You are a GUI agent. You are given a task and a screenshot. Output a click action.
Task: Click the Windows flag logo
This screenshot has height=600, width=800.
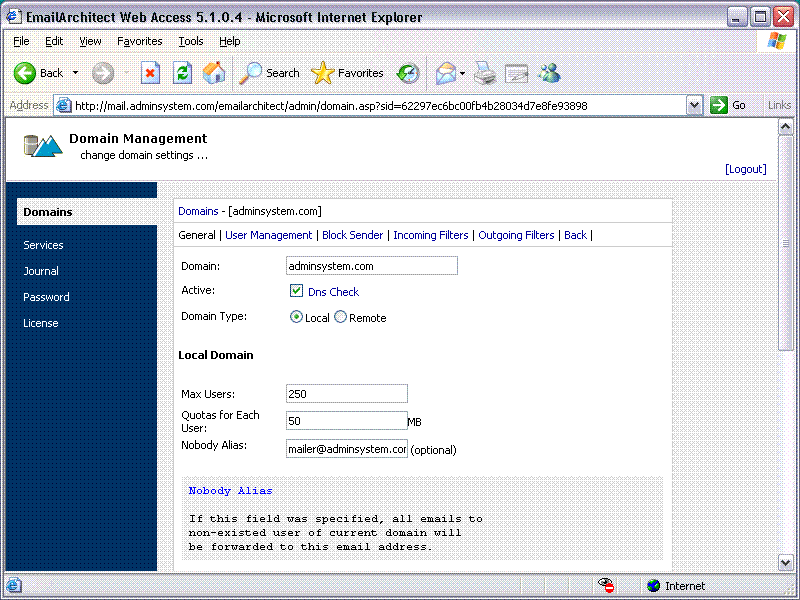pyautogui.click(x=777, y=41)
